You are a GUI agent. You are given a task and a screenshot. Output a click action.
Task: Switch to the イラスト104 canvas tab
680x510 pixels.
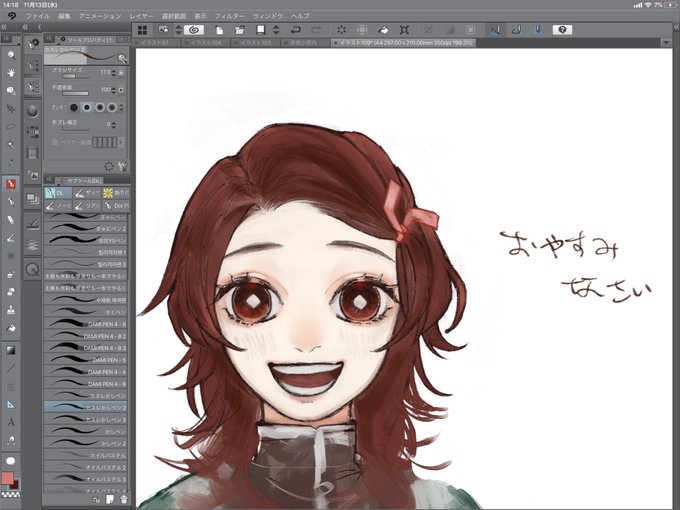coord(205,43)
